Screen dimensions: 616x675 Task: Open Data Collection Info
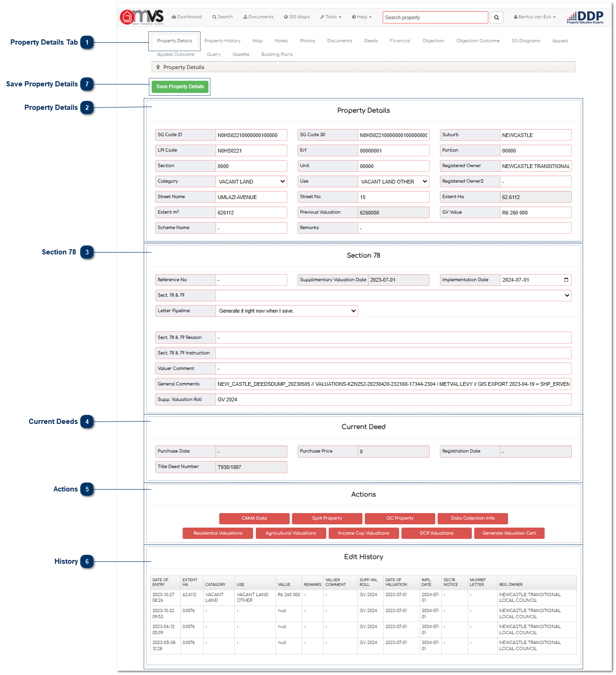[472, 518]
